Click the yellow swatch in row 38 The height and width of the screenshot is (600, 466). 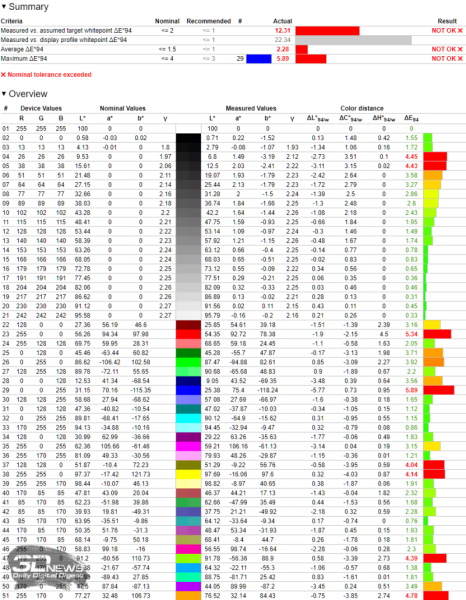pyautogui.click(x=188, y=474)
